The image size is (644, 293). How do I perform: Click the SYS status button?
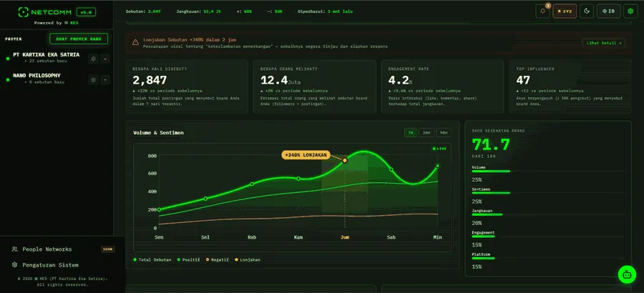tap(565, 11)
